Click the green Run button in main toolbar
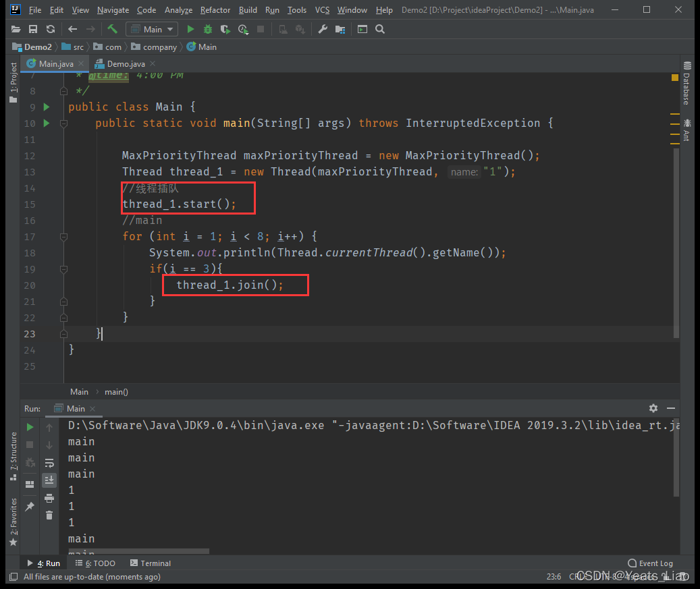Image resolution: width=700 pixels, height=589 pixels. pyautogui.click(x=190, y=29)
